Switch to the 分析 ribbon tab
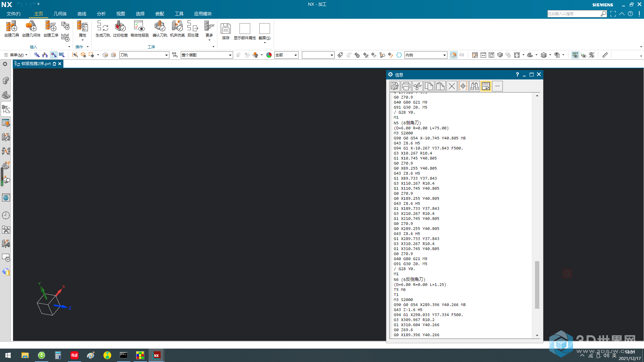Viewport: 644px width, 362px height. (101, 14)
